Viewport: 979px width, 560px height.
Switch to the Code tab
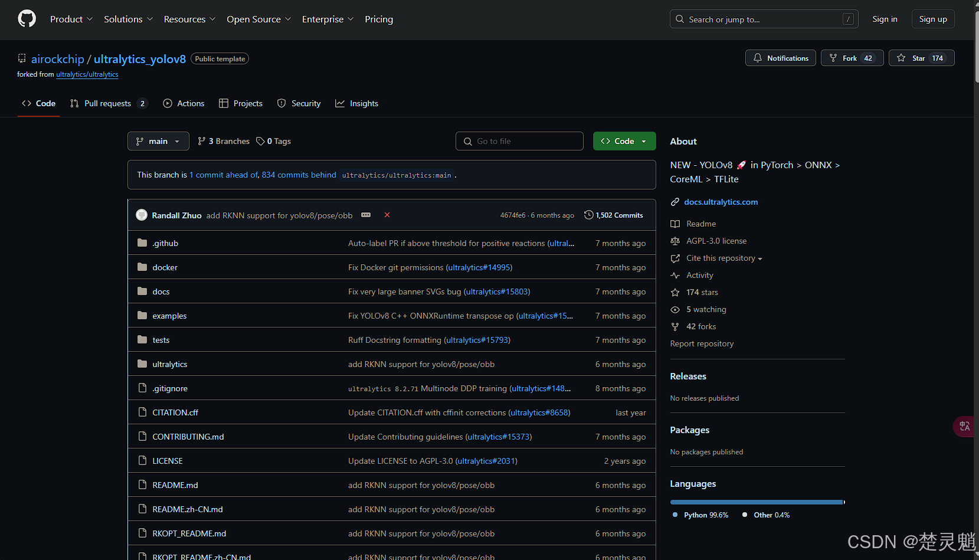tap(39, 103)
